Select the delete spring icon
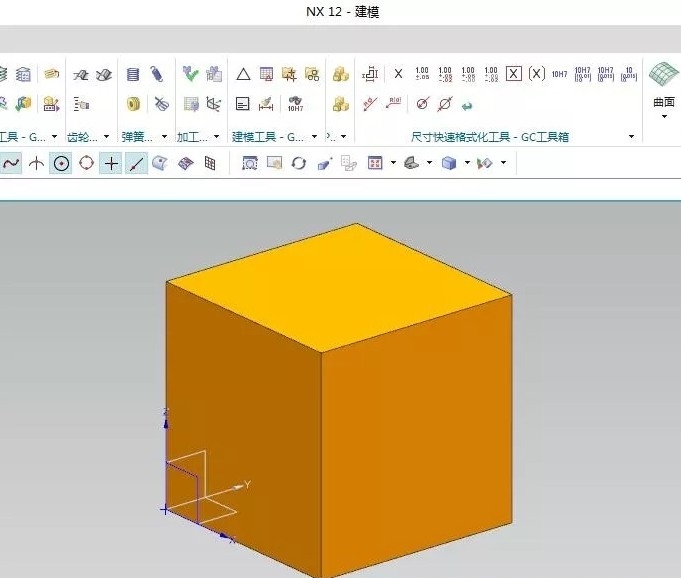Viewport: 681px width, 578px height. (x=161, y=104)
